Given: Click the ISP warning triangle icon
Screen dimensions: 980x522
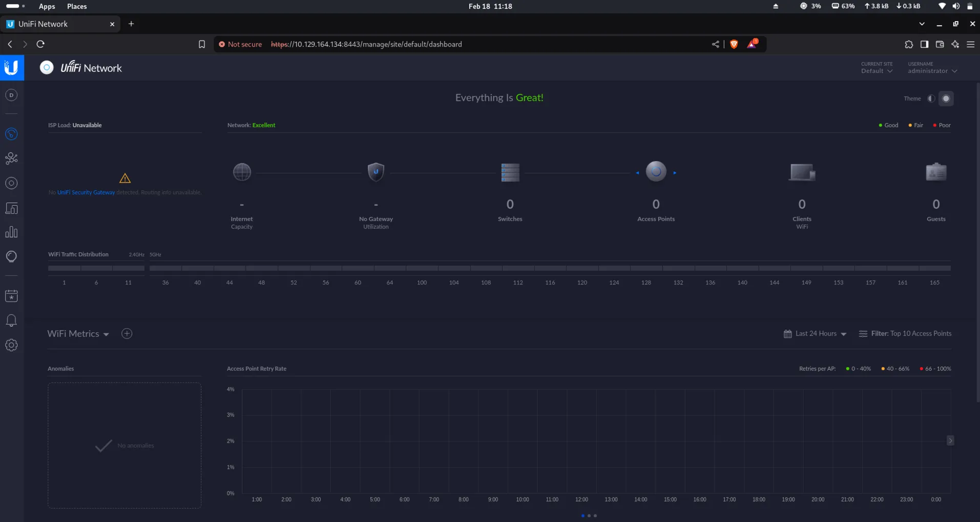Looking at the screenshot, I should click(x=125, y=178).
